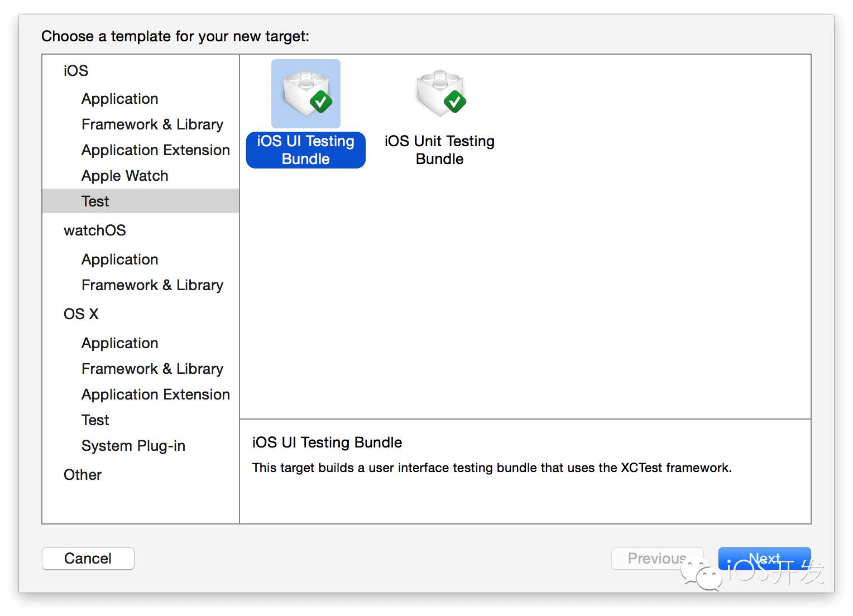Select the Test category under iOS

coord(141,201)
